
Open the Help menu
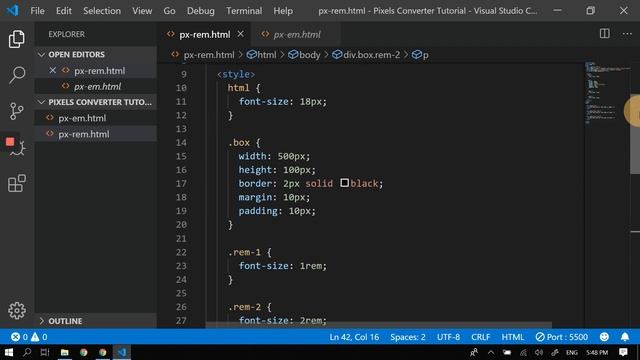283,11
